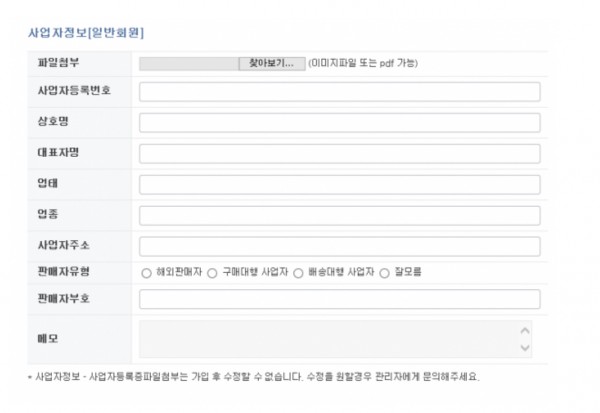Click the 해외판매자 label text
Viewport: 600px width, 413px height.
[179, 272]
